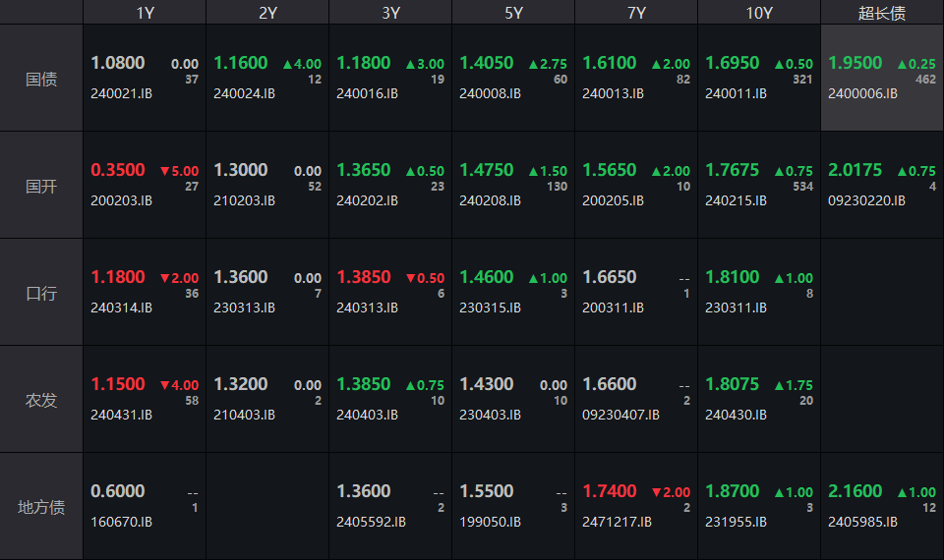Screen dimensions: 944x560
Task: Choose the 口行 row label
Action: 41,293
